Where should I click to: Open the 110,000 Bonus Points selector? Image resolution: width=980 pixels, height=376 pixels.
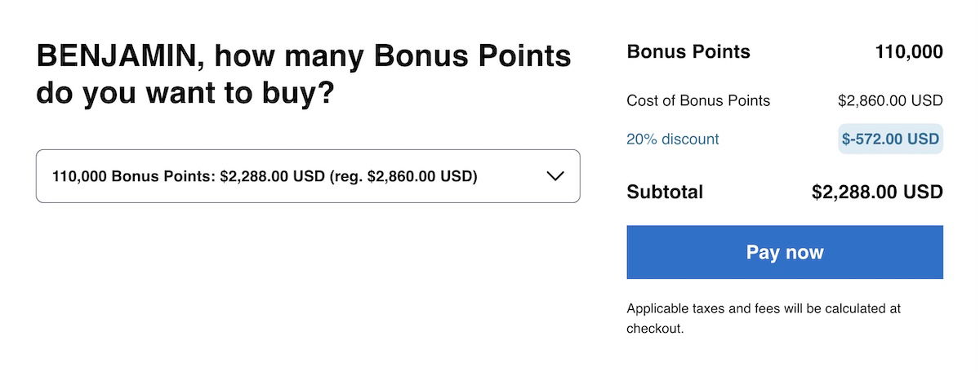[308, 176]
